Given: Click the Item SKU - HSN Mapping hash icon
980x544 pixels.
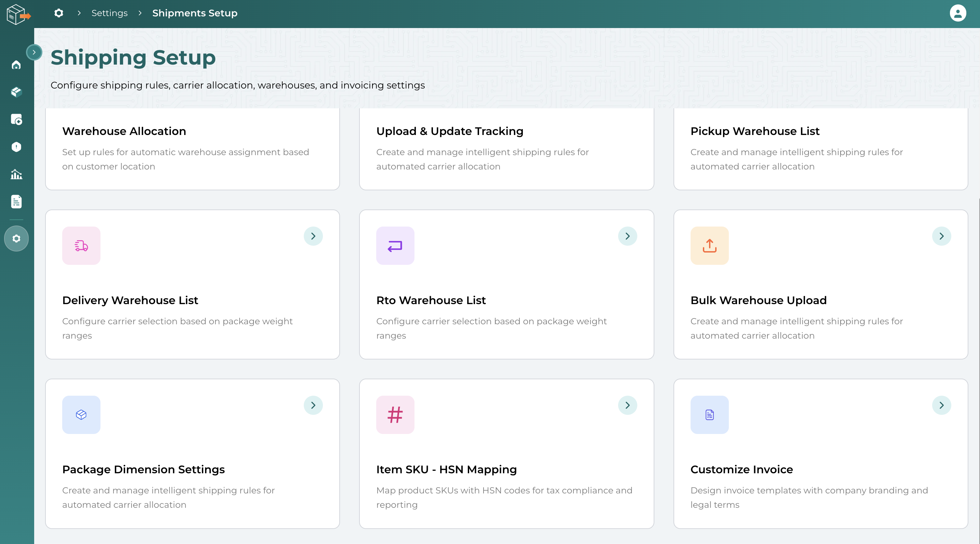Looking at the screenshot, I should [x=395, y=414].
